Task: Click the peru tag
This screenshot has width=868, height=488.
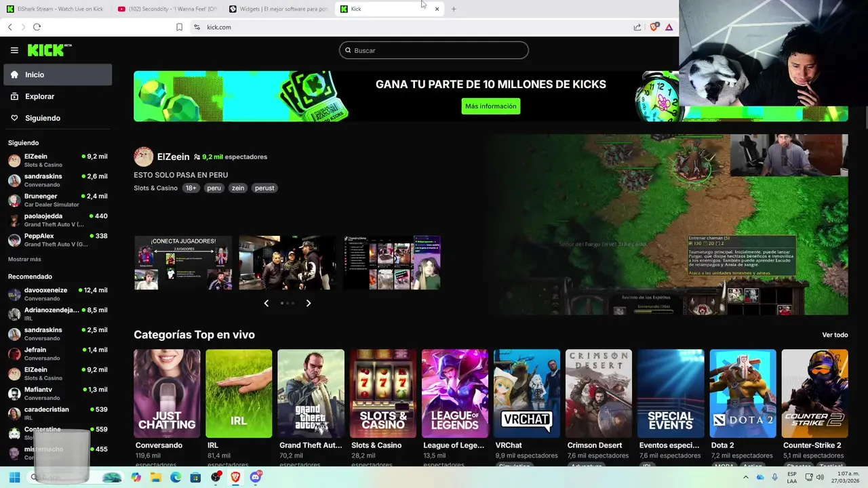Action: point(214,188)
